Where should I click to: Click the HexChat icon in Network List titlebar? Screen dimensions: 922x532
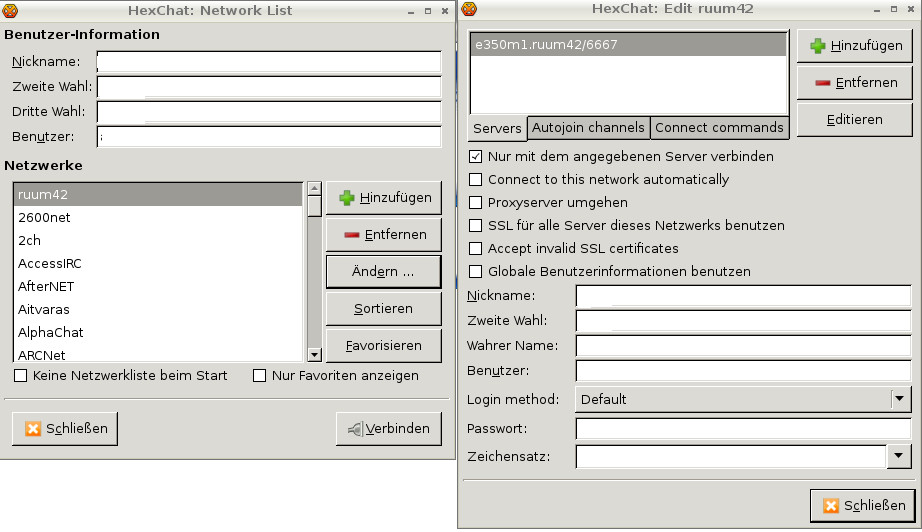[11, 10]
